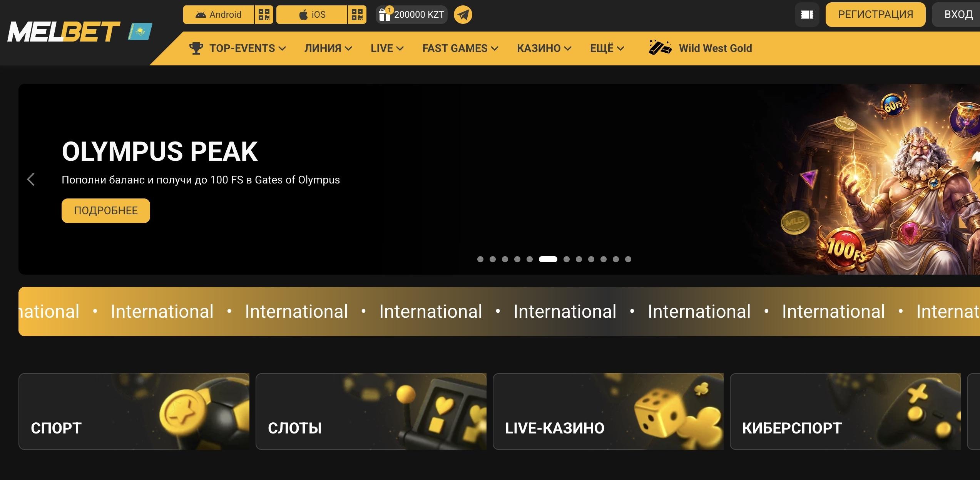Open the LIVE-КАЗИНО category card
The width and height of the screenshot is (980, 480).
point(608,412)
